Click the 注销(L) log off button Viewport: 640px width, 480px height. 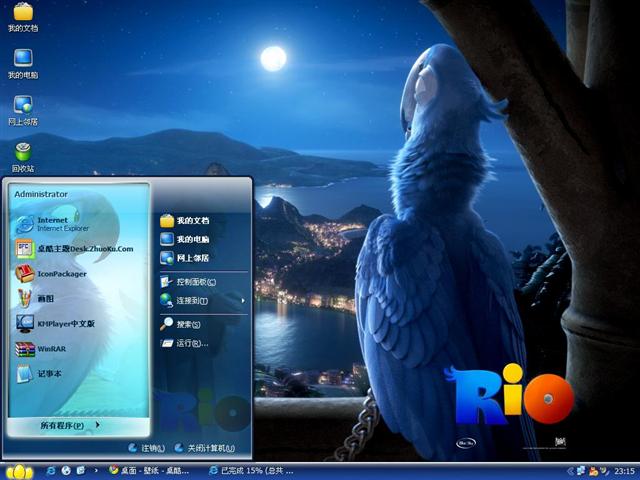click(x=147, y=448)
